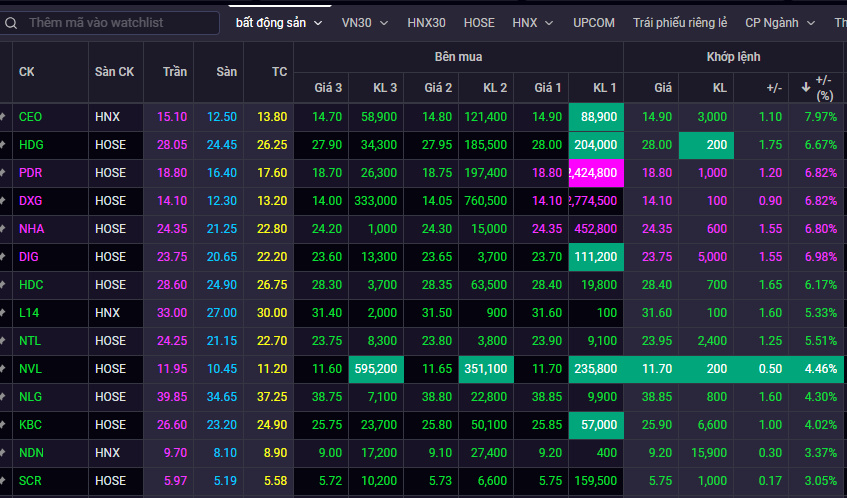The width and height of the screenshot is (847, 498).
Task: Expand the VN30 dropdown list
Action: tap(367, 22)
